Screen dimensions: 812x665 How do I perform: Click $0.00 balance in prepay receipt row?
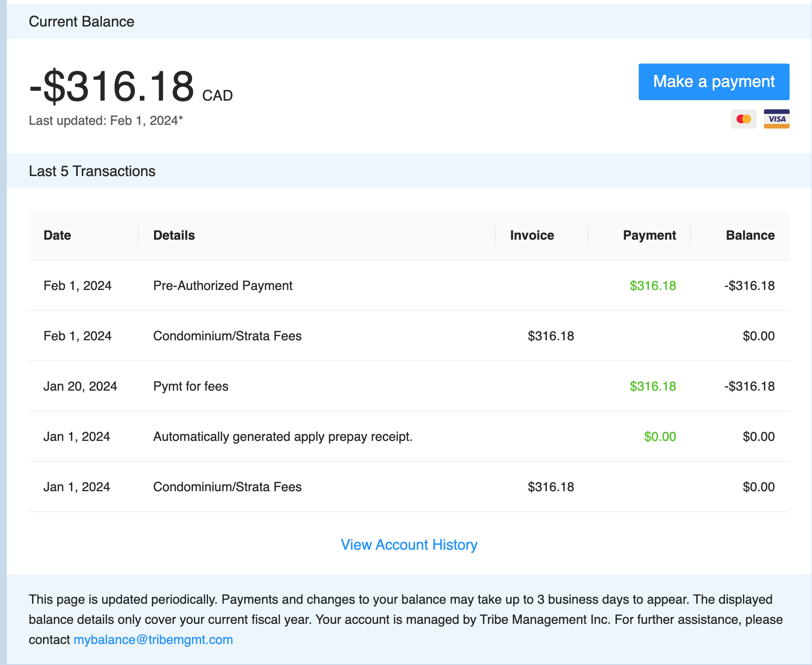click(x=759, y=436)
